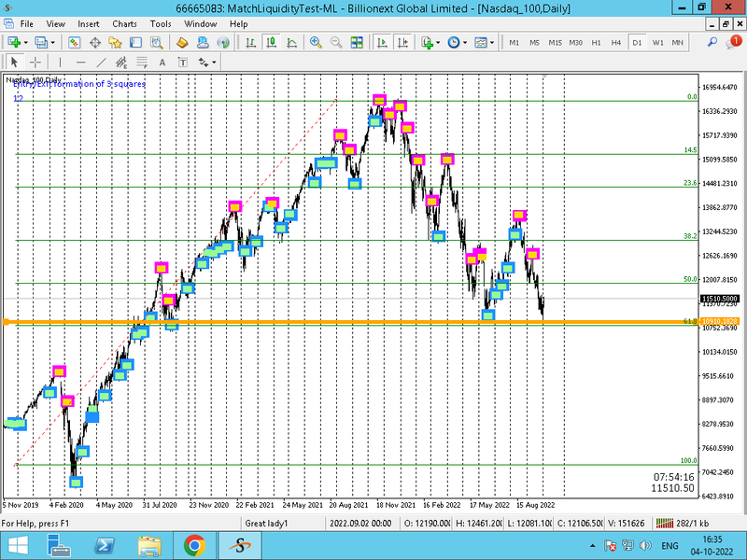Set timeframe to M5
747x560 pixels.
[x=534, y=42]
